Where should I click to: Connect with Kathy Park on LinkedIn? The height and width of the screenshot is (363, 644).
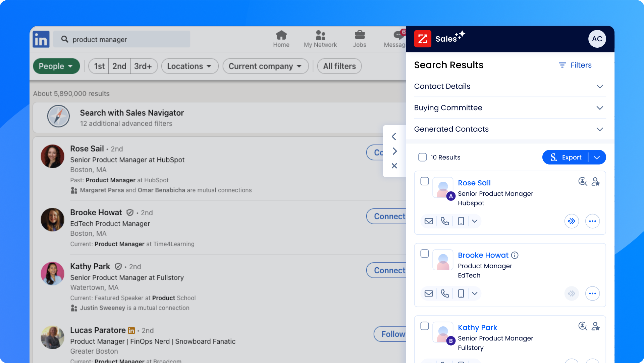(386, 270)
